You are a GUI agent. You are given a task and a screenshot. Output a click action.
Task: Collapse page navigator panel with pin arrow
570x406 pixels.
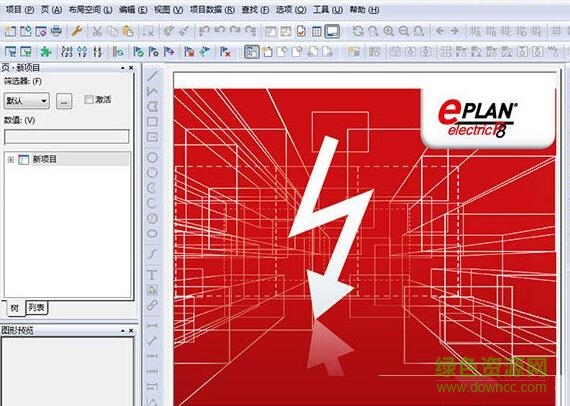coord(123,68)
